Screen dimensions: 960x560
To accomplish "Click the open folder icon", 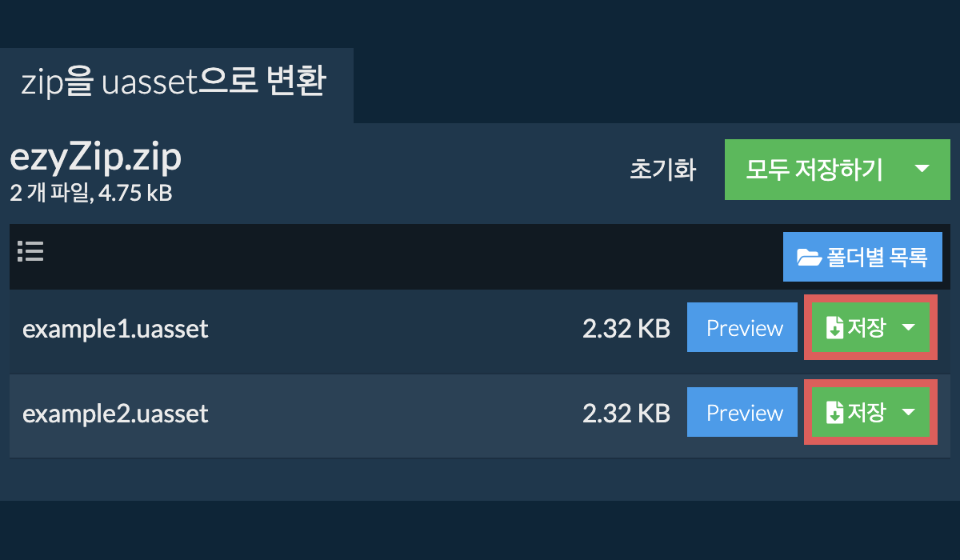I will point(809,258).
